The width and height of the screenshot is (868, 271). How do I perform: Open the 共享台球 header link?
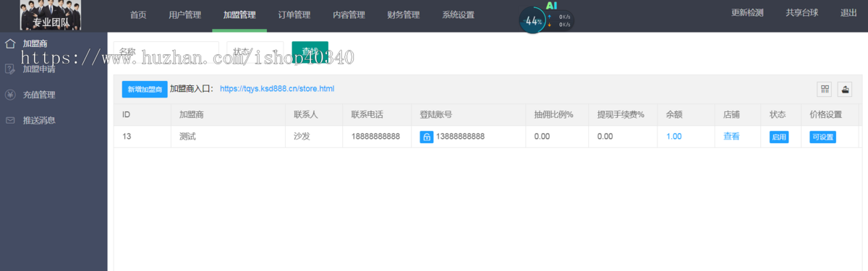[x=801, y=13]
